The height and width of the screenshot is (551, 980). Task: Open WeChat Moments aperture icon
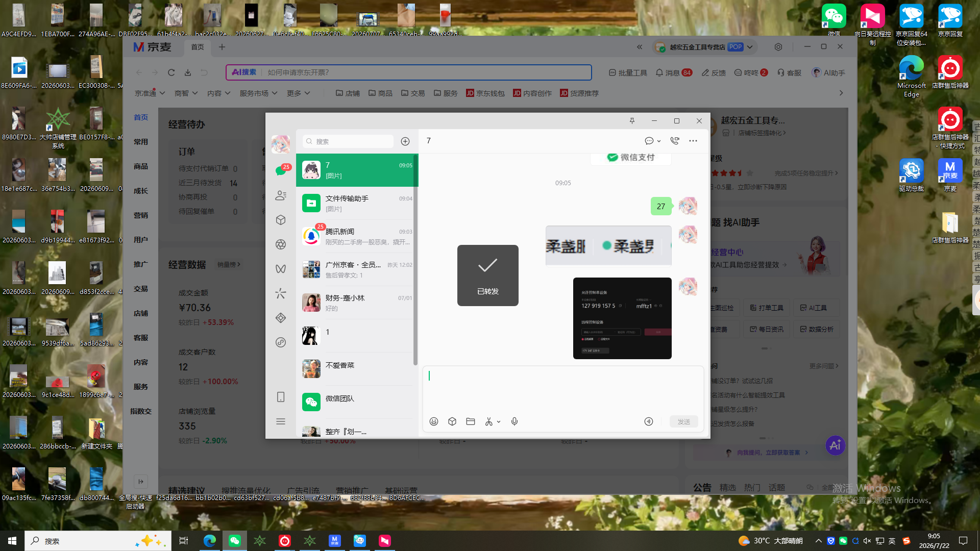(x=281, y=244)
